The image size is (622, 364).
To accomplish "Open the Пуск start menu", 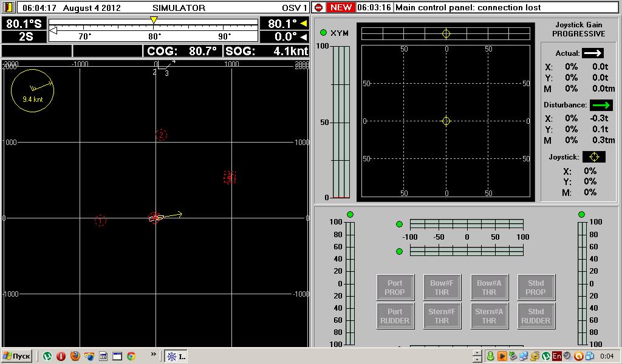I will [x=17, y=356].
